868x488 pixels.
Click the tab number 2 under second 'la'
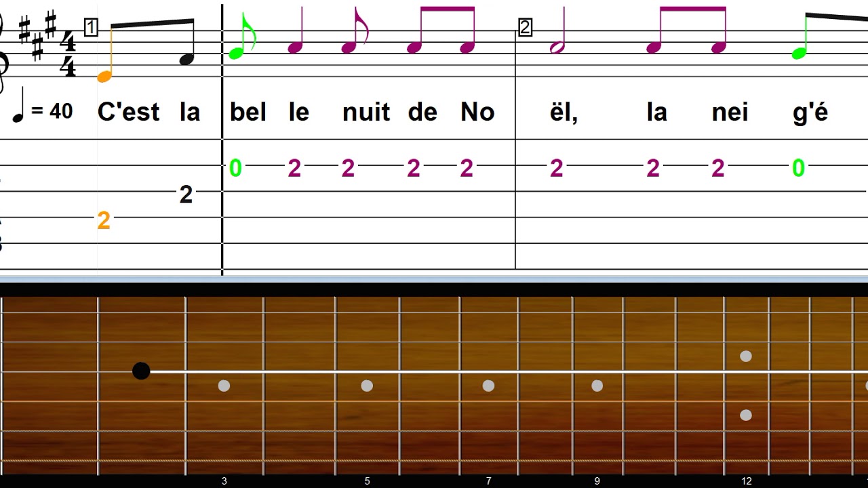[653, 168]
